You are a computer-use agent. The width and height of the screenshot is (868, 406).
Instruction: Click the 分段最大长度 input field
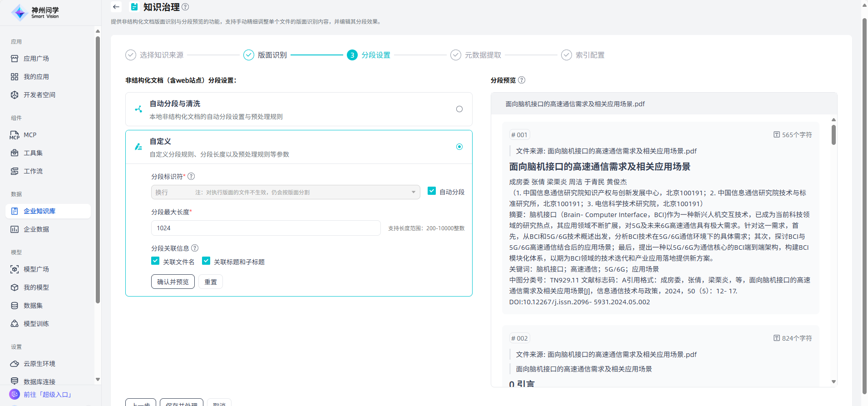coord(266,228)
